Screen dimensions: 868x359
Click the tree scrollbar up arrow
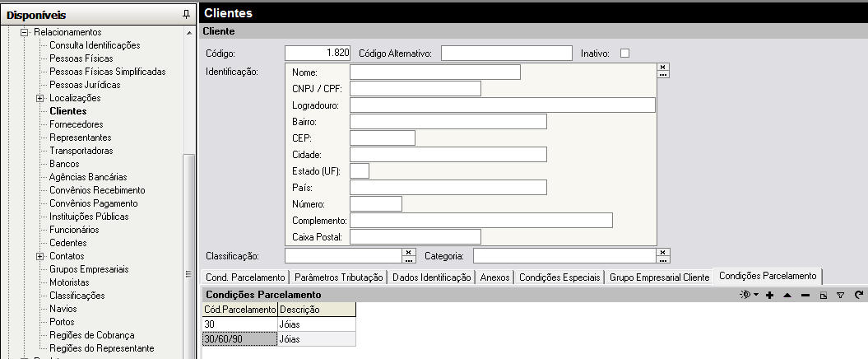pos(188,32)
